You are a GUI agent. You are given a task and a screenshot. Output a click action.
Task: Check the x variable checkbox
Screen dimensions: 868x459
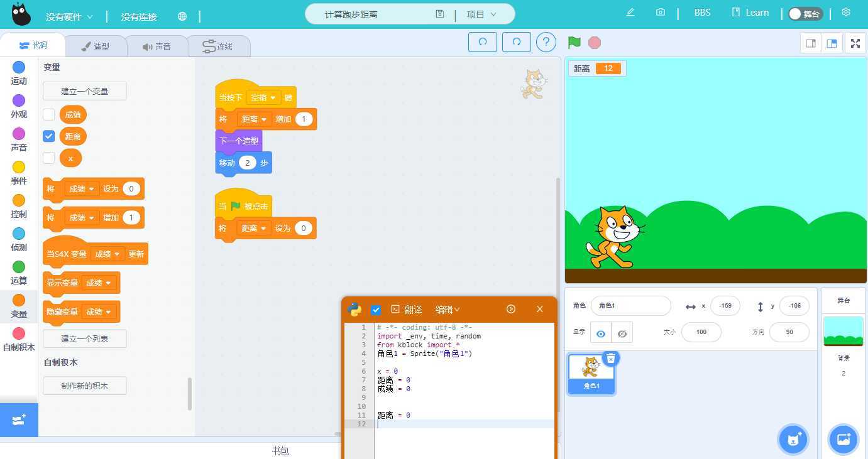point(48,158)
